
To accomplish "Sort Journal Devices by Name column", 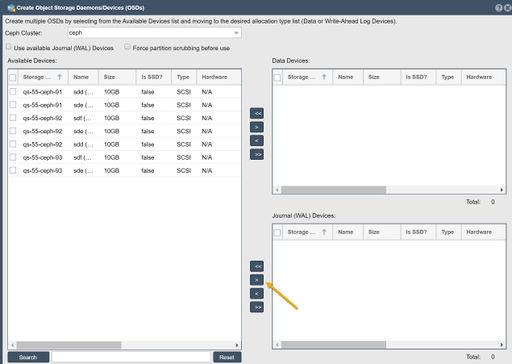I will point(348,232).
